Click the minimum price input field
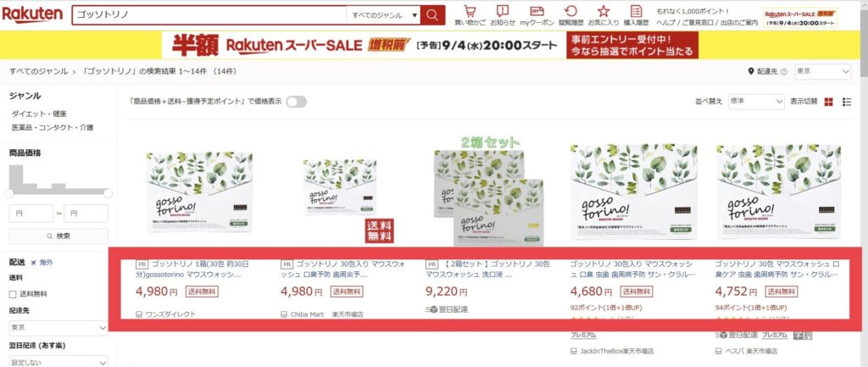This screenshot has height=367, width=868. pos(31,214)
